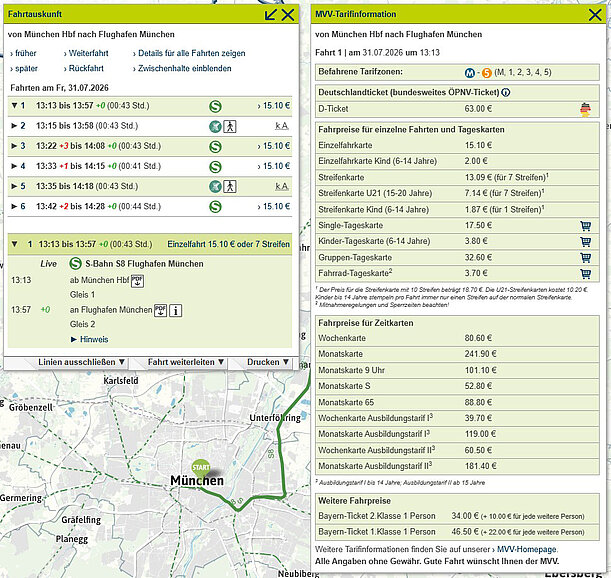Click the Monatskarte price 241.90 €
Viewport: 611px width, 578px height.
(x=480, y=354)
